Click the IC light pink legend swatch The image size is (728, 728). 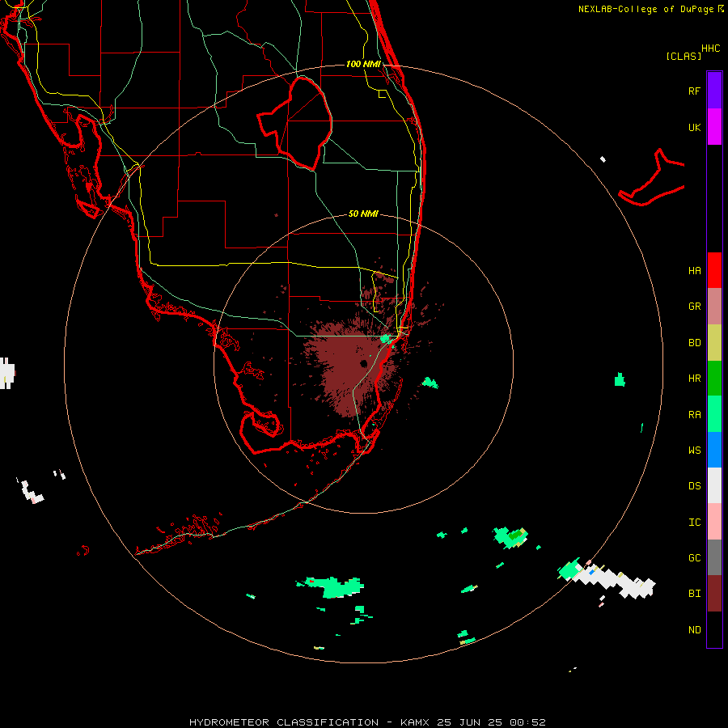pos(714,522)
